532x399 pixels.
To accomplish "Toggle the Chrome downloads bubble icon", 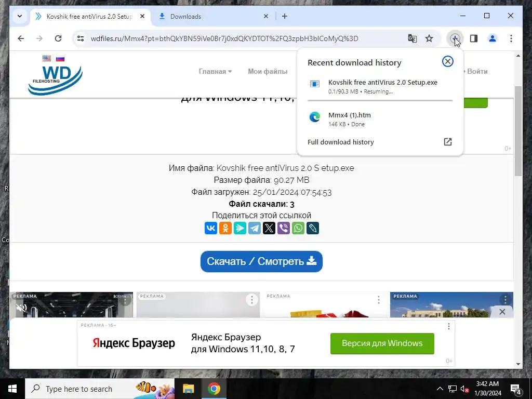I will (x=455, y=38).
